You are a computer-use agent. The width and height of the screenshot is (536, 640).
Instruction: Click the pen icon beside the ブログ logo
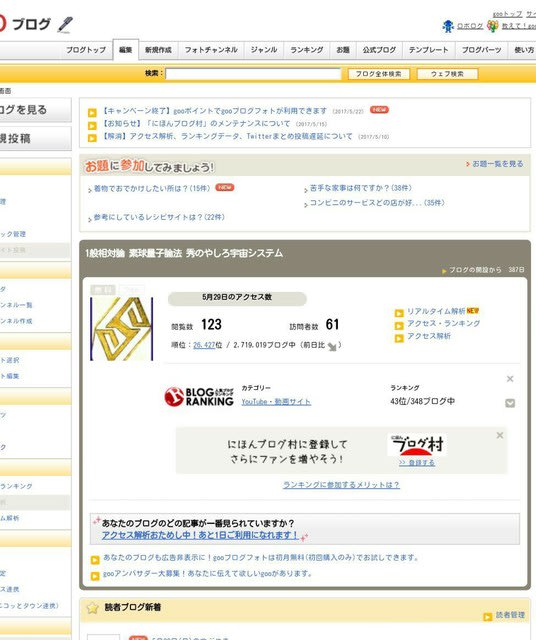[65, 24]
